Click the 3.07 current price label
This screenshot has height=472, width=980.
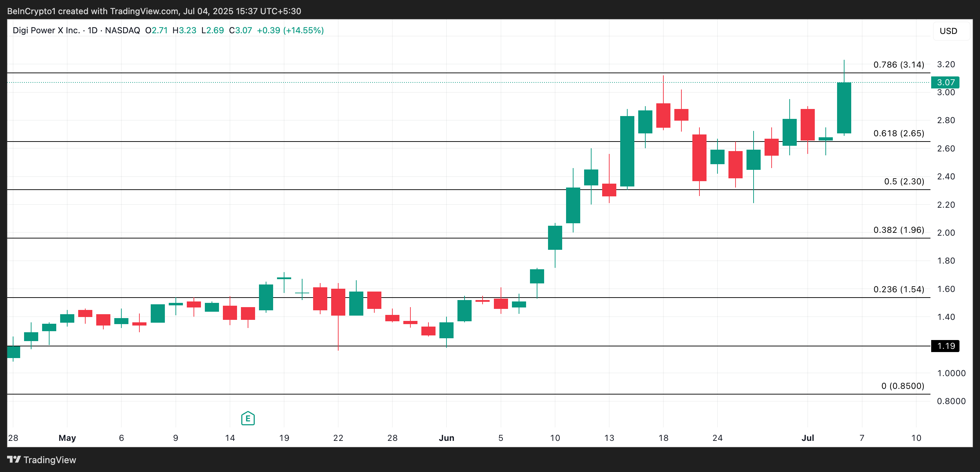945,82
